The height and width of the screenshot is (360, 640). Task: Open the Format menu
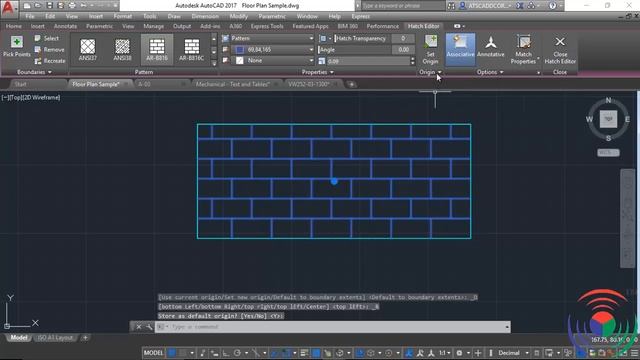[122, 16]
